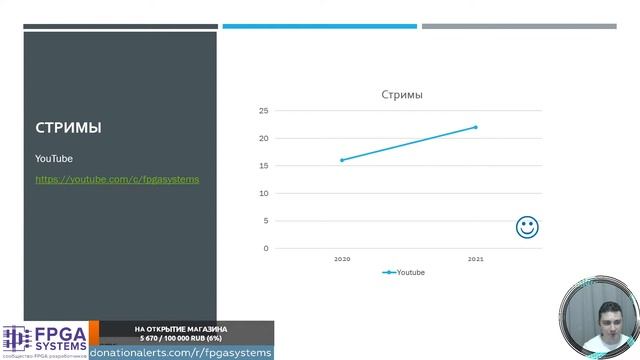The image size is (640, 360).
Task: Click the НА ОТКРЫТИЕ МАГАЗИНА banner text
Action: (x=181, y=329)
